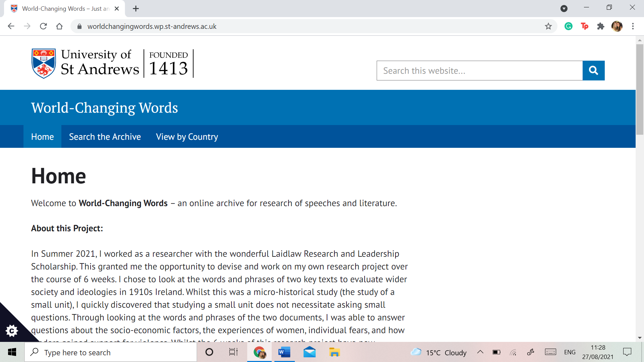Go to browser home page icon
This screenshot has width=644, height=362.
[x=59, y=26]
